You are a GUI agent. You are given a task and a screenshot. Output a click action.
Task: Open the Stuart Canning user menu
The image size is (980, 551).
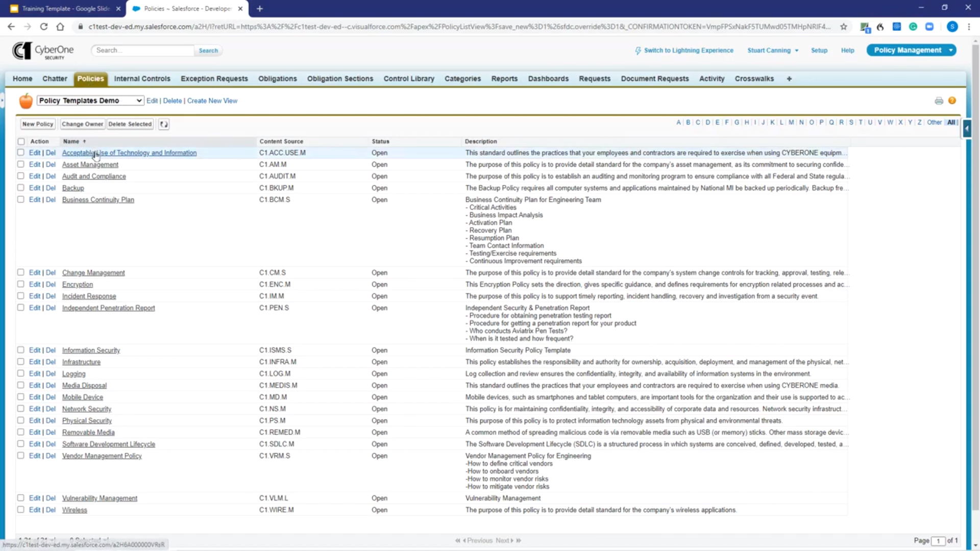[x=773, y=51]
